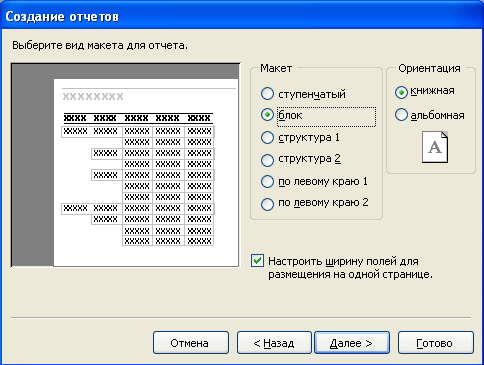Screen dimensions: 484x365
Task: Click the "Ориентация" group label
Action: click(429, 68)
